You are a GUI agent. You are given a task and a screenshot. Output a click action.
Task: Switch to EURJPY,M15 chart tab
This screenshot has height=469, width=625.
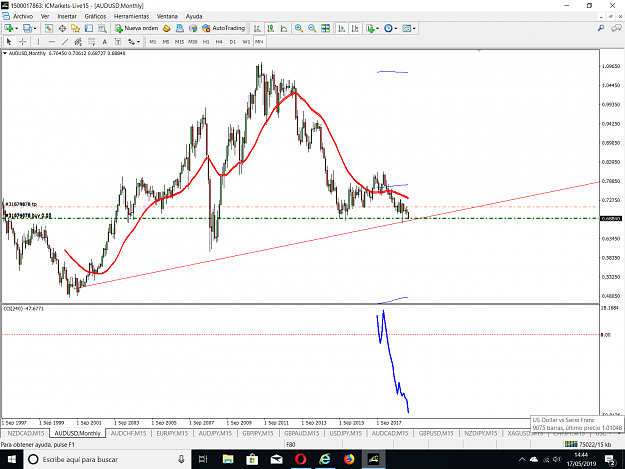click(172, 433)
